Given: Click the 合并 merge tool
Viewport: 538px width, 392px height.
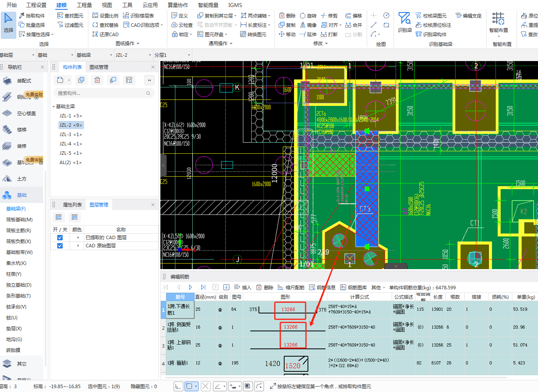Looking at the screenshot, I should [354, 25].
